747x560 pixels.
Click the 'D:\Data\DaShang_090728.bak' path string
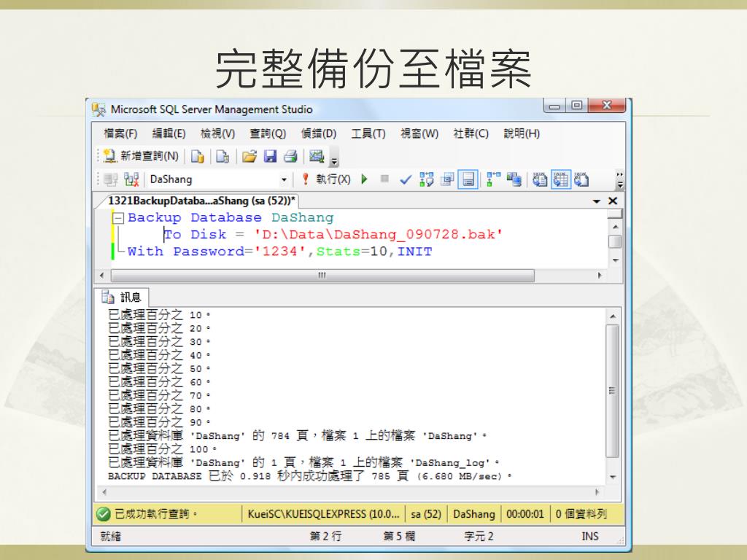(x=378, y=235)
